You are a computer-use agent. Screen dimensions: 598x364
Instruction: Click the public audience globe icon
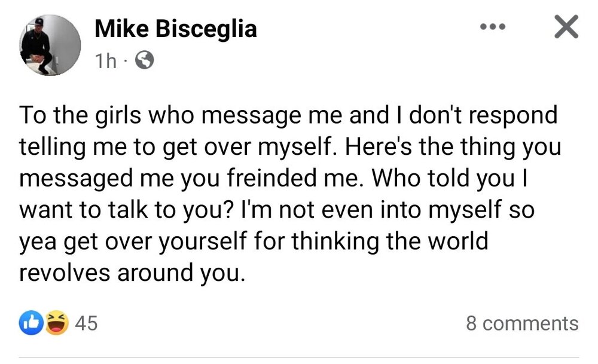(144, 60)
